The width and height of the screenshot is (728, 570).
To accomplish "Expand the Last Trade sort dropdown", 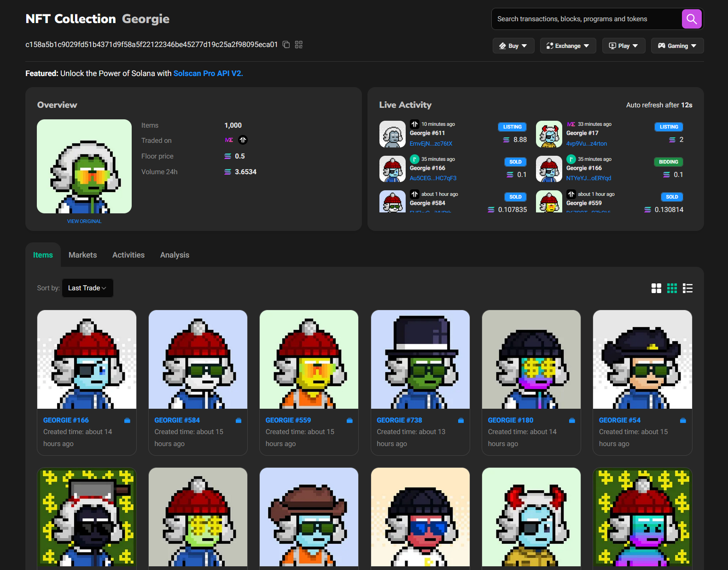I will pos(87,288).
